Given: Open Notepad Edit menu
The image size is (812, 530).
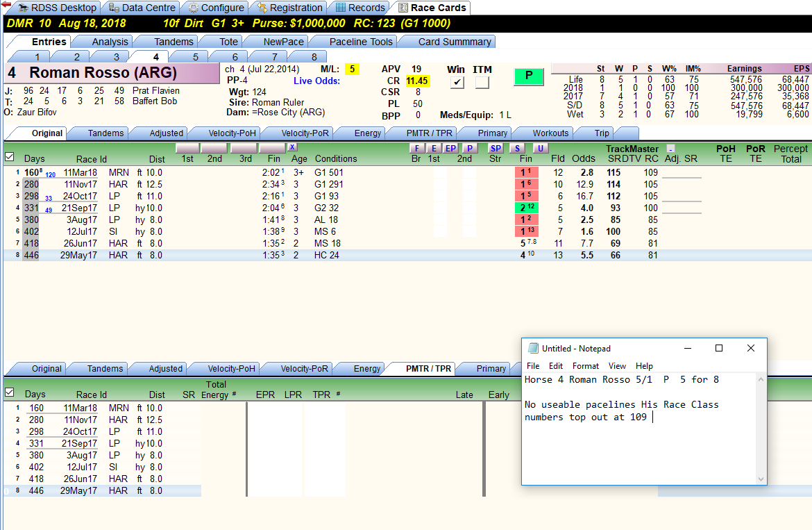Looking at the screenshot, I should coord(556,366).
